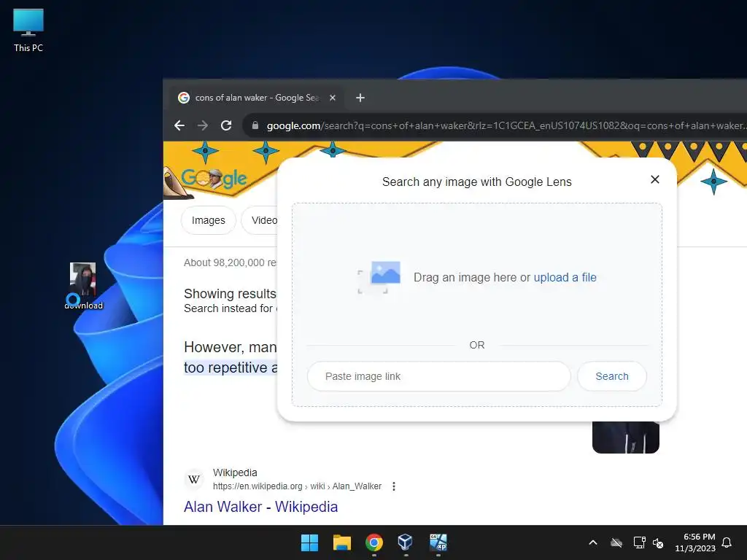Open network settings tray icon

(639, 542)
